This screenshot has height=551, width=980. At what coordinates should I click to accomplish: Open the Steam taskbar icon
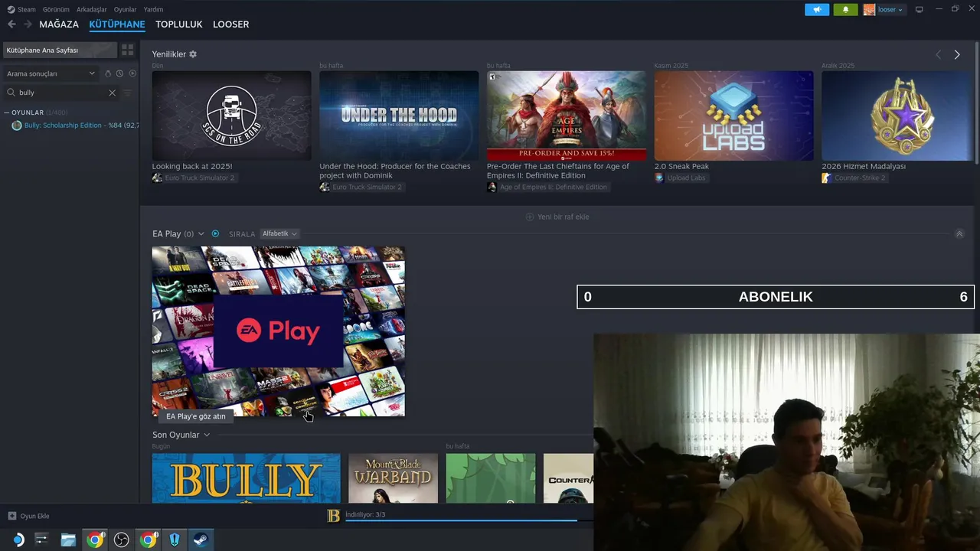click(201, 540)
